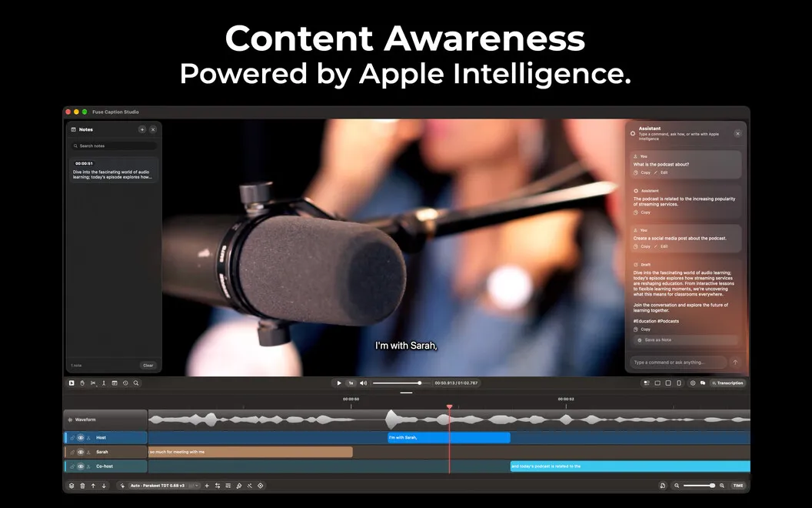Open the history clock icon
The width and height of the screenshot is (812, 508).
tap(125, 383)
